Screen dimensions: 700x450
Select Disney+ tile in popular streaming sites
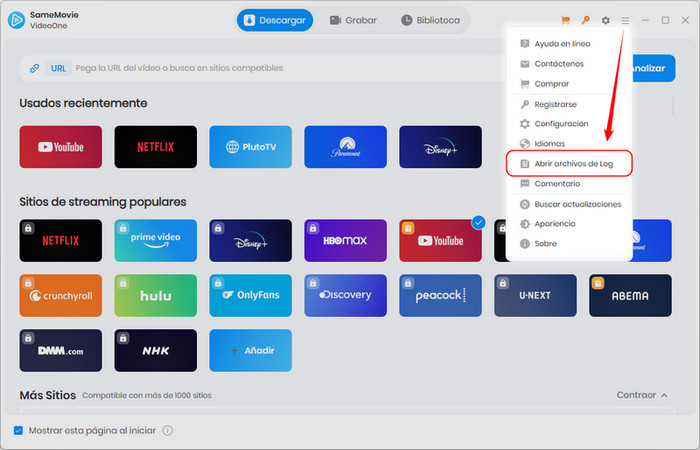pos(250,241)
